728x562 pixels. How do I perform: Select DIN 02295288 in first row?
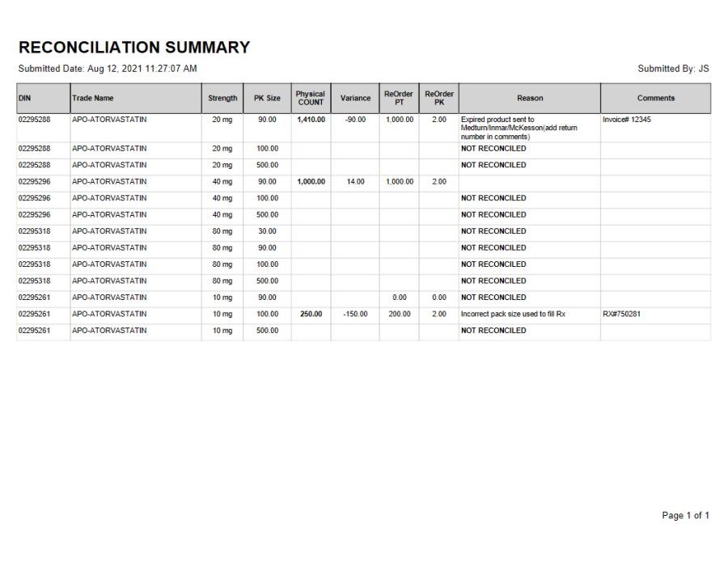tap(34, 119)
